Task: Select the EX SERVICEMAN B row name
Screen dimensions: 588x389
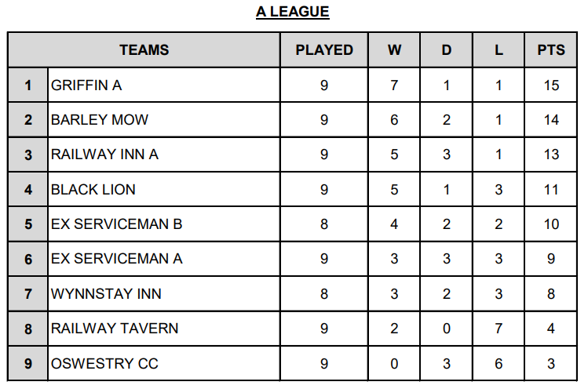Action: [x=116, y=224]
